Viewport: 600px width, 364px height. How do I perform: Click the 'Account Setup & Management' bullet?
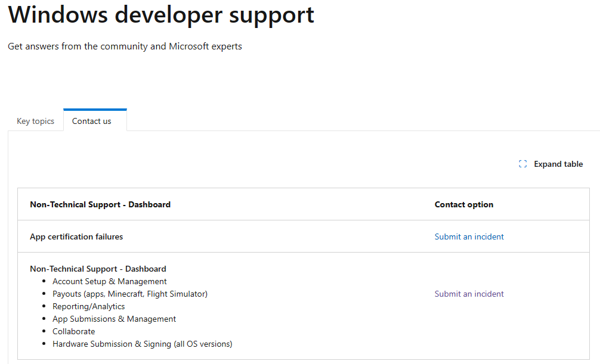(109, 281)
